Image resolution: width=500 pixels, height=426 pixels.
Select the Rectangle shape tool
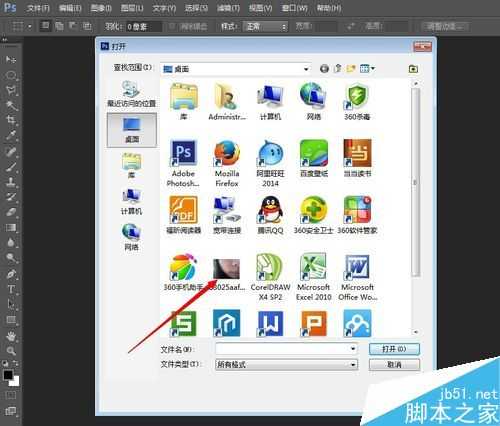coord(11,320)
